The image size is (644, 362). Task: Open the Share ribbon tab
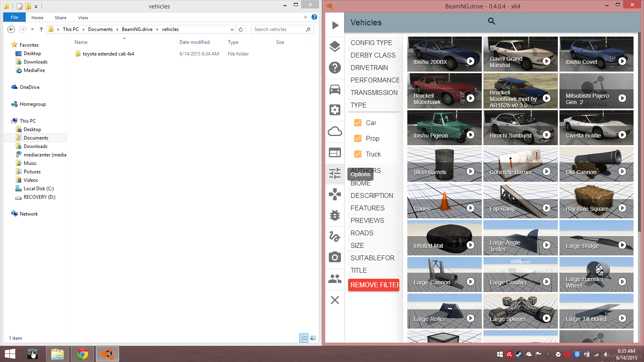click(x=61, y=18)
